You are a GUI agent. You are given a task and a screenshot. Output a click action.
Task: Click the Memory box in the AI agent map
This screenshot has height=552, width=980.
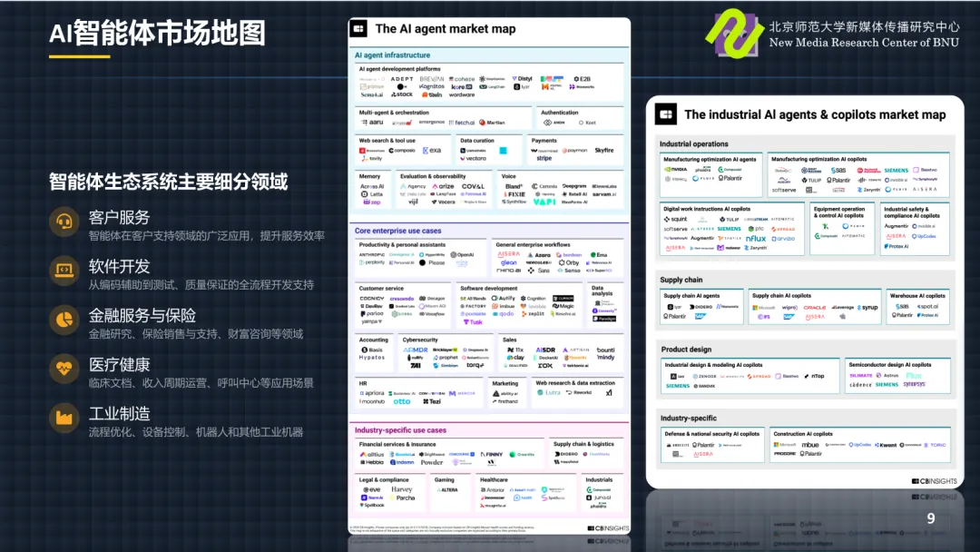pos(375,190)
